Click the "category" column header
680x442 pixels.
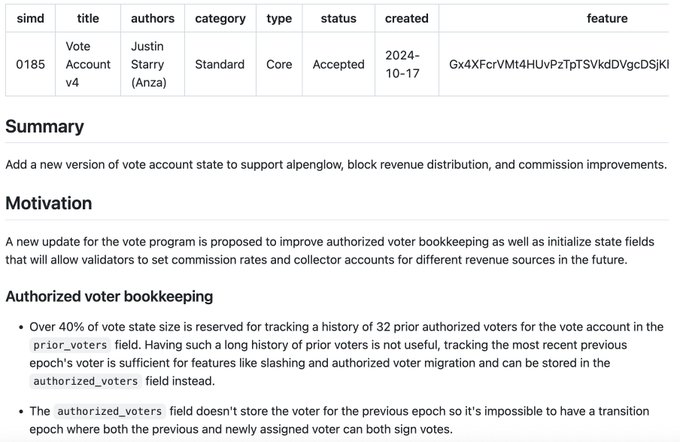(220, 18)
